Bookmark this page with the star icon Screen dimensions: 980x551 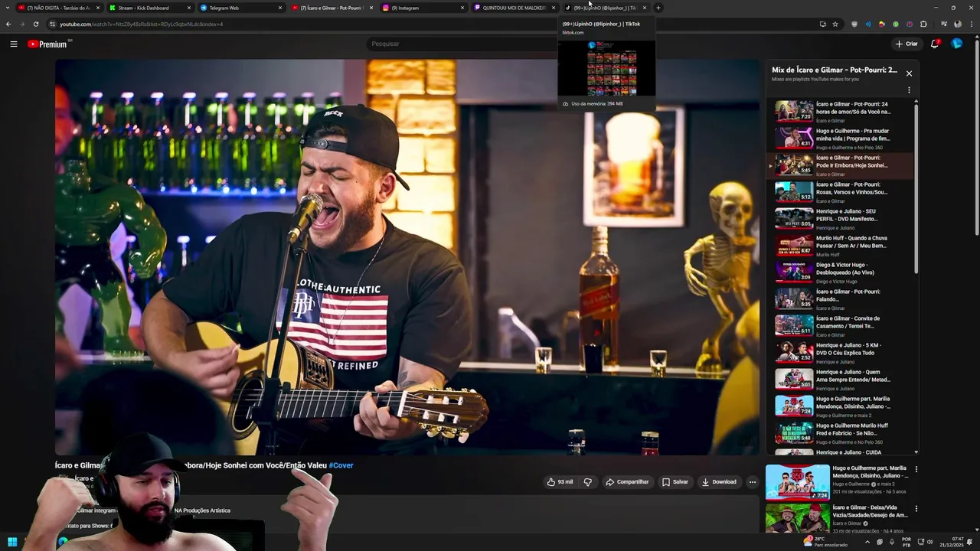coord(835,24)
